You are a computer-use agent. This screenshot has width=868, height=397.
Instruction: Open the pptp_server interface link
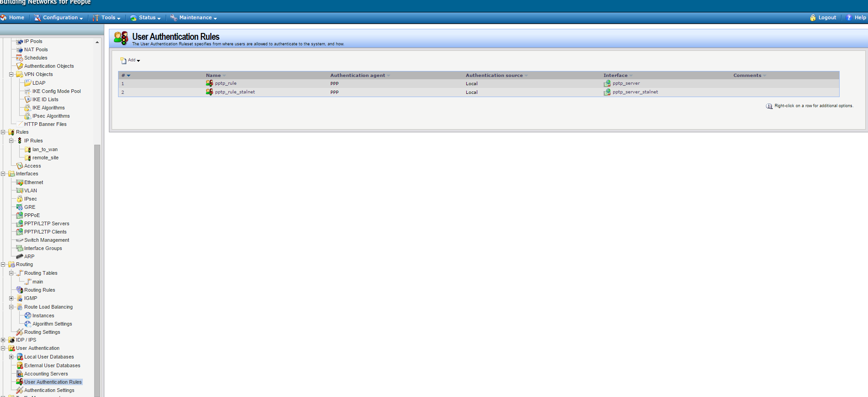[x=626, y=83]
